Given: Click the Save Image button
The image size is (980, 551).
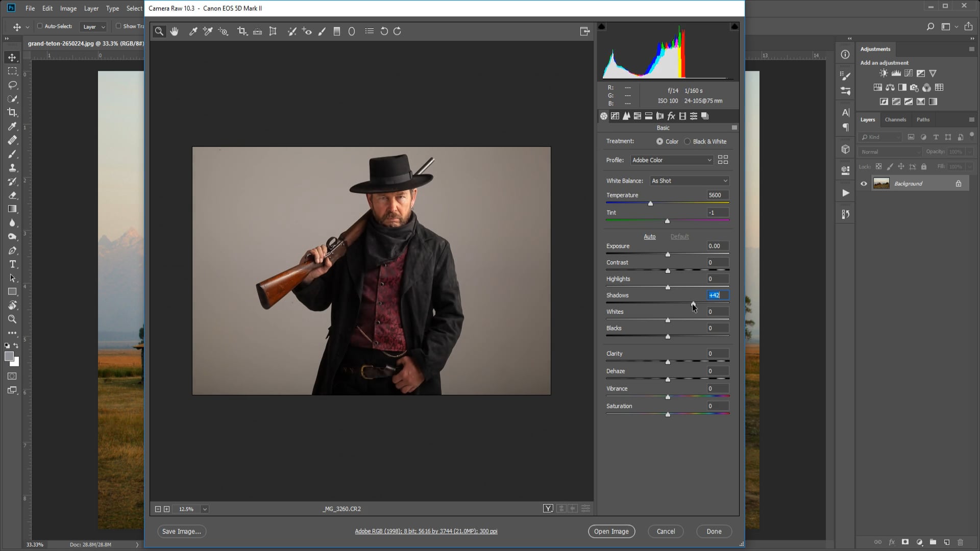Looking at the screenshot, I should click(181, 531).
